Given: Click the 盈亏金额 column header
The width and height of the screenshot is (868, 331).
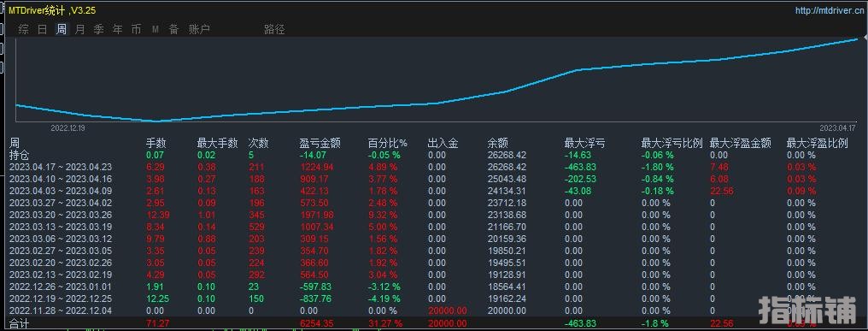Looking at the screenshot, I should [x=320, y=143].
